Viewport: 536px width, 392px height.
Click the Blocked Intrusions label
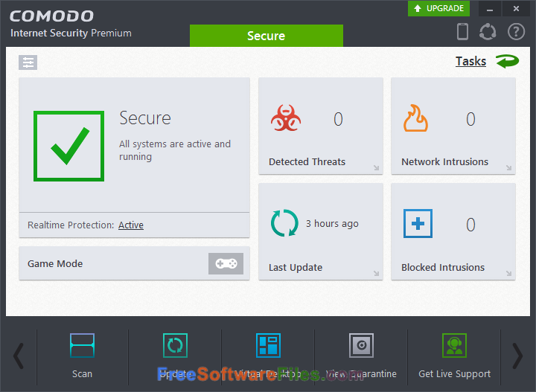pos(443,267)
